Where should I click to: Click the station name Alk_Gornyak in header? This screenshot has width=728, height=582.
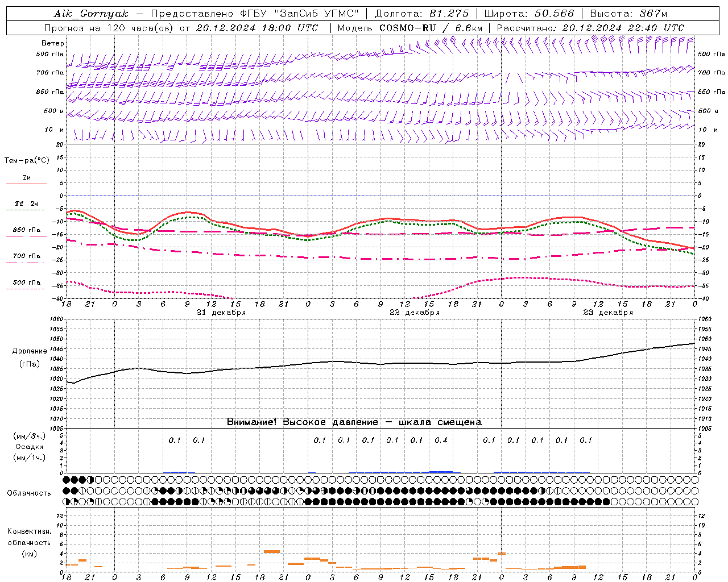click(91, 14)
